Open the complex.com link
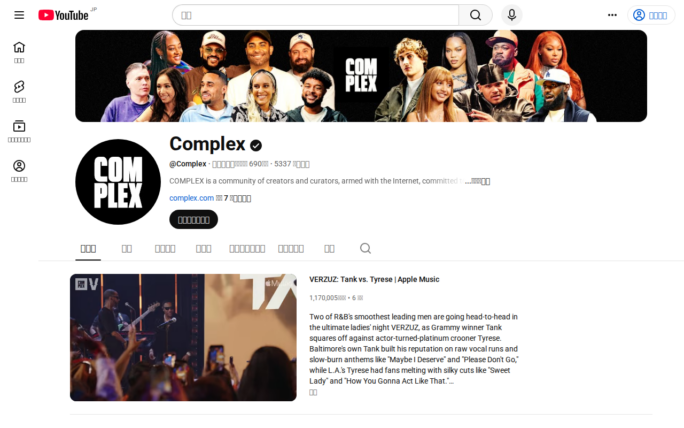684x428 pixels. [x=192, y=198]
